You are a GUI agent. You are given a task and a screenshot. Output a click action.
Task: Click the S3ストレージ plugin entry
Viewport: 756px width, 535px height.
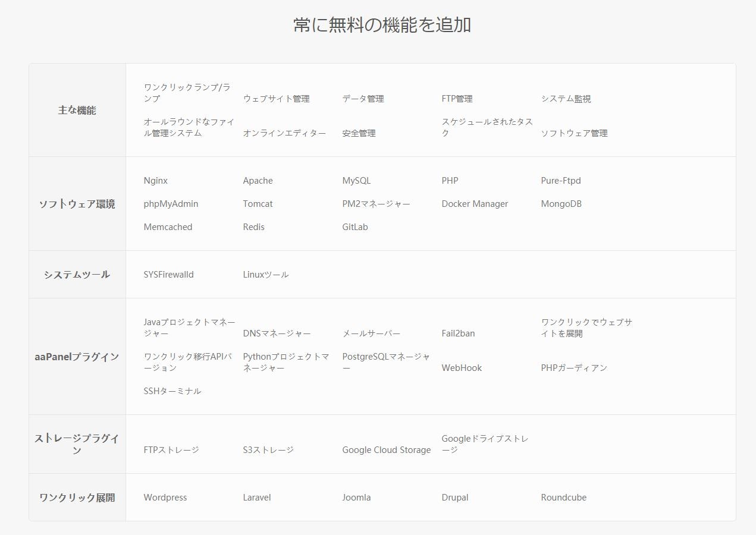[x=268, y=450]
